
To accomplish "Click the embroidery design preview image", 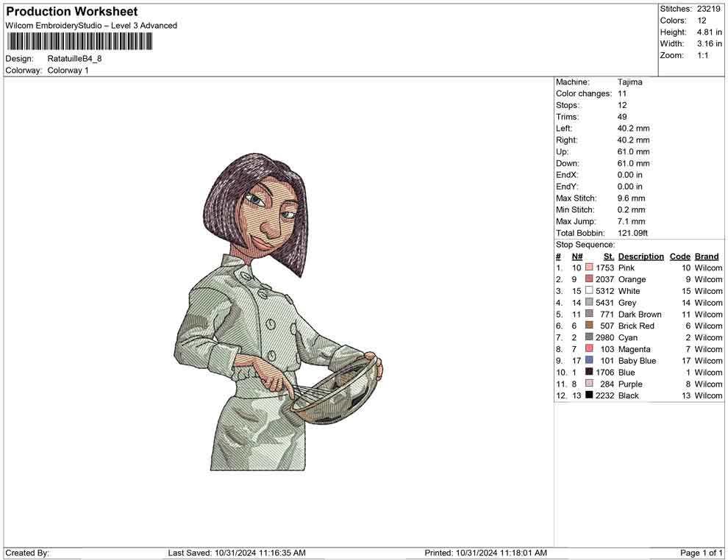I will click(279, 312).
